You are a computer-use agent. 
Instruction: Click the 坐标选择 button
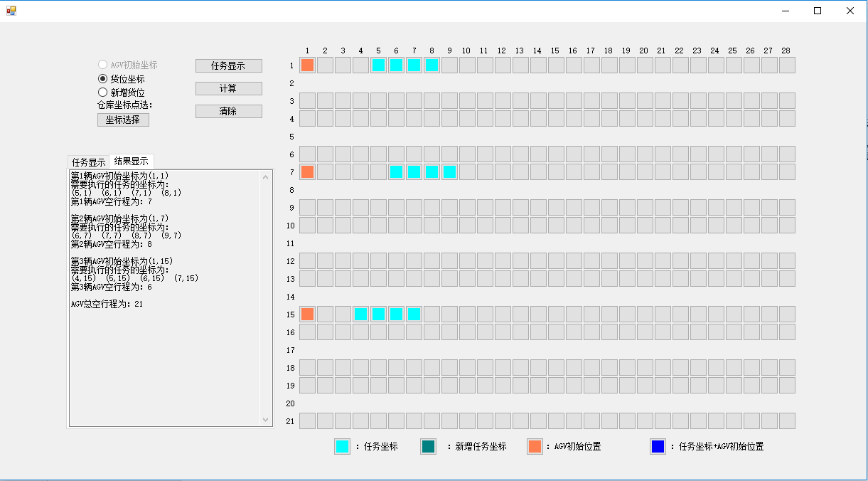(x=123, y=120)
